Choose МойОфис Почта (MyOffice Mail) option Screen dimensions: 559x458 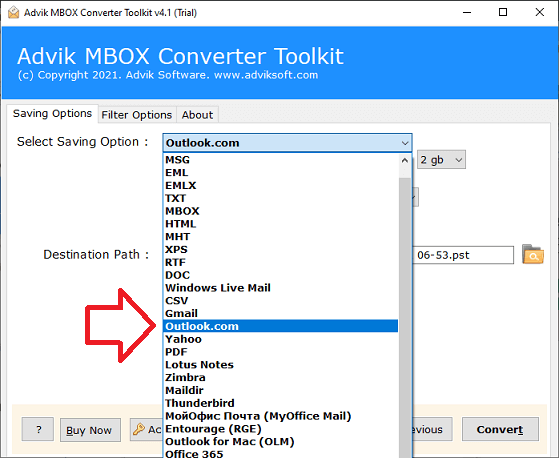pos(281,416)
